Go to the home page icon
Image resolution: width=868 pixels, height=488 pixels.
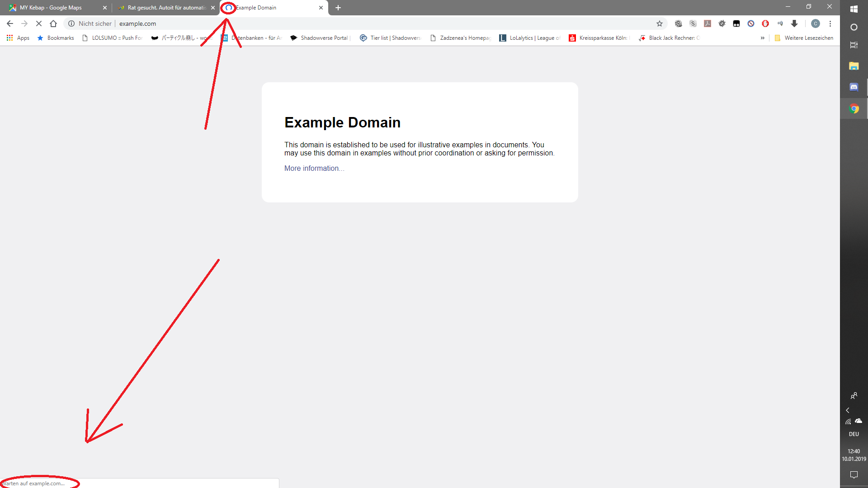point(53,23)
